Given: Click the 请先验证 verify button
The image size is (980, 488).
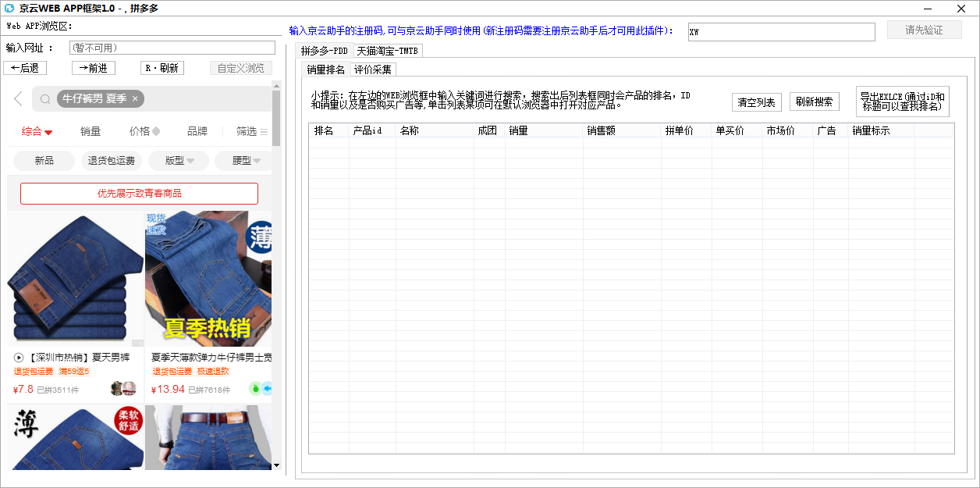Looking at the screenshot, I should point(925,30).
